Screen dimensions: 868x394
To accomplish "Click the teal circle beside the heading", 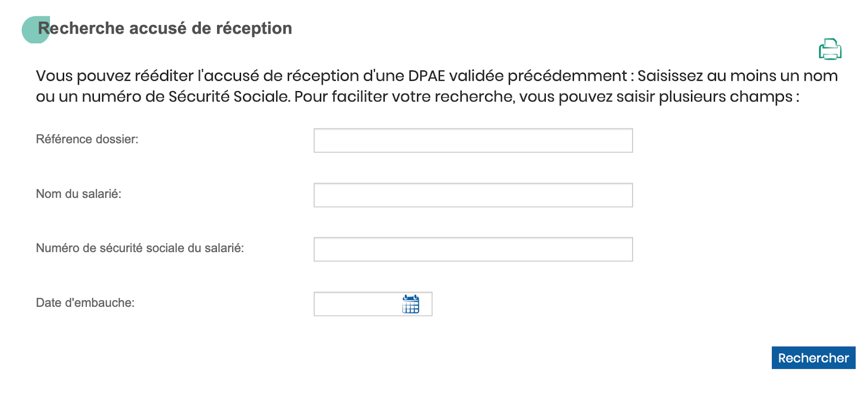I will click(x=36, y=30).
